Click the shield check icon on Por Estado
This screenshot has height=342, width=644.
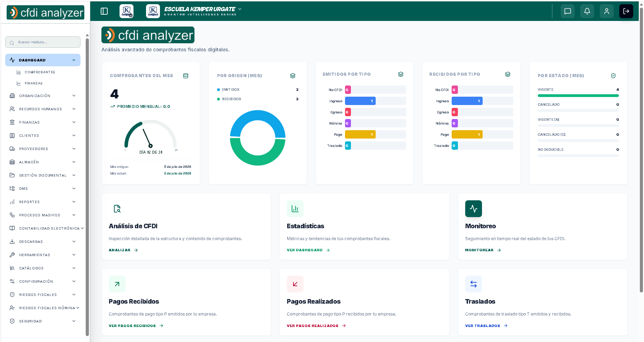pyautogui.click(x=613, y=76)
